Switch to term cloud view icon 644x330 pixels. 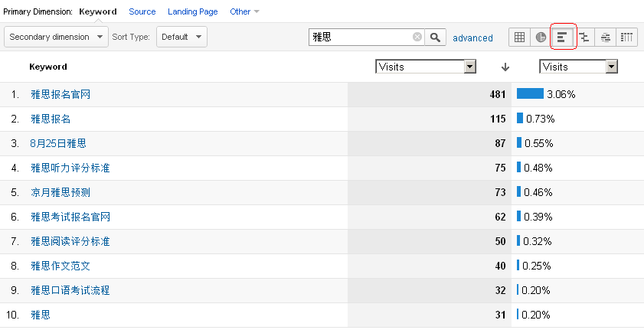(606, 38)
